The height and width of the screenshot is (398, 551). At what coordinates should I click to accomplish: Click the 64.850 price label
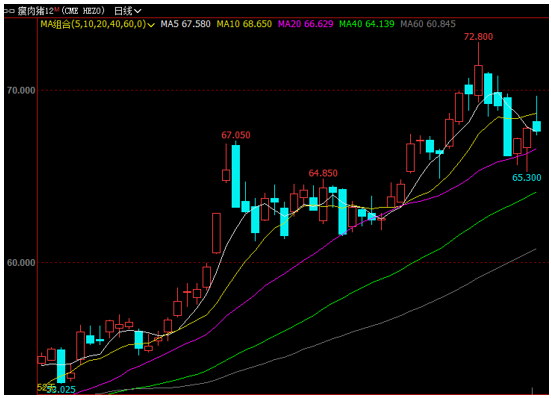point(323,173)
